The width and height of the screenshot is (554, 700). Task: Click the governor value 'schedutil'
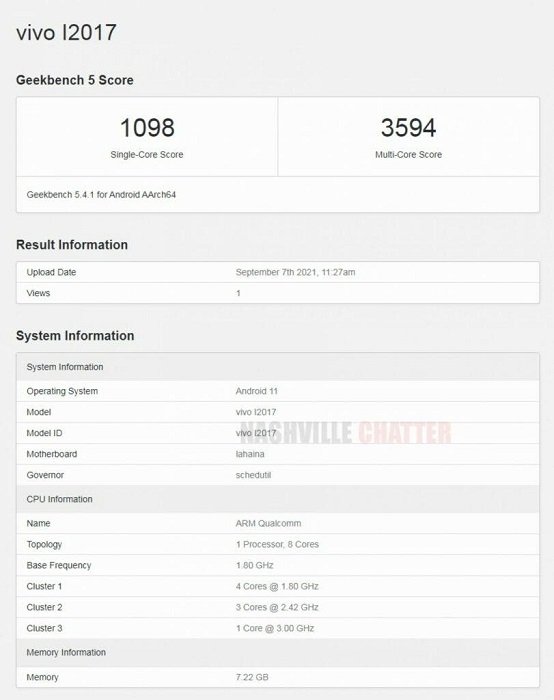tap(253, 475)
